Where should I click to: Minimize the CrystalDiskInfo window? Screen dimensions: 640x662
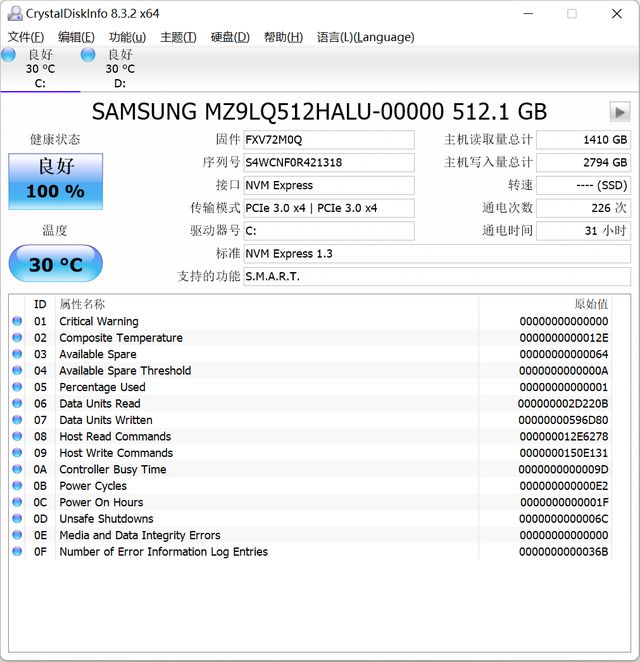click(x=529, y=14)
